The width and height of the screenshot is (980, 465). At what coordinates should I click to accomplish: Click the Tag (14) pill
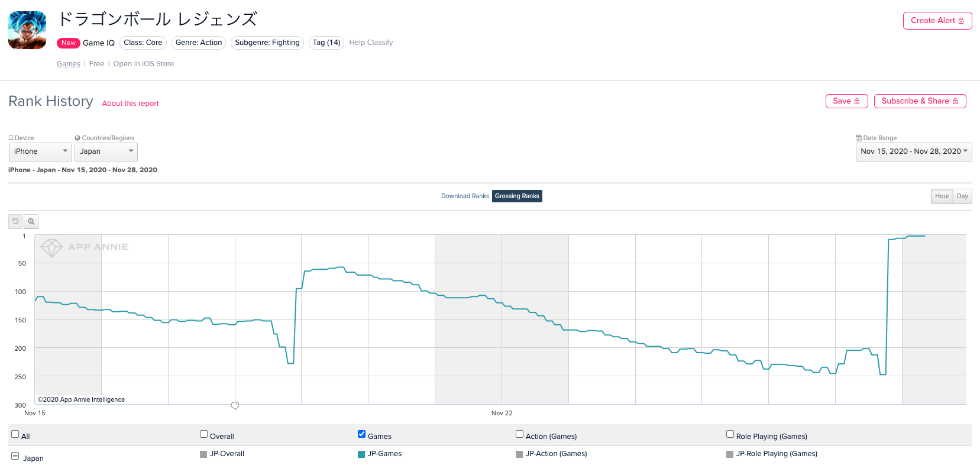[x=326, y=43]
